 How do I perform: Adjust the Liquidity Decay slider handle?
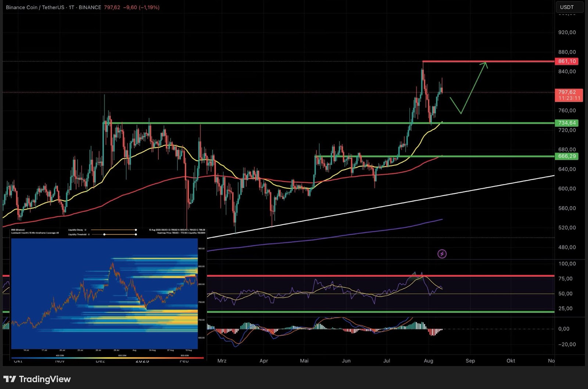[x=136, y=229]
